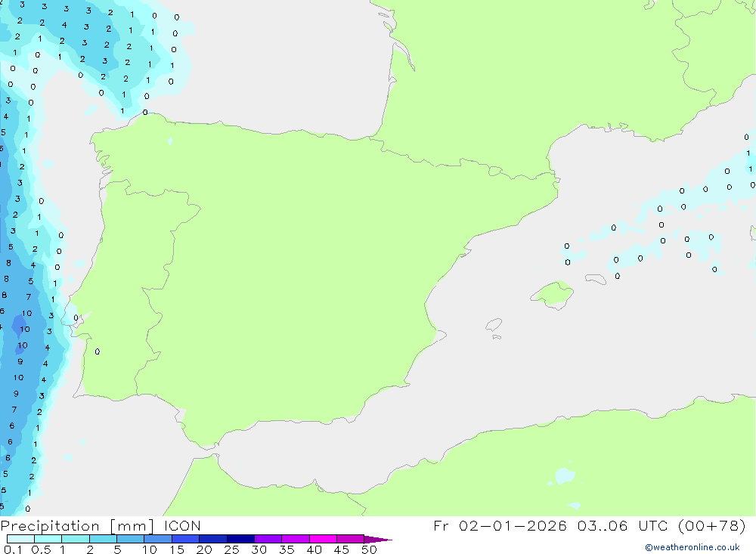Click the 25–30 mm navy legend swatch
Viewport: 756px width, 554px height.
[240, 539]
